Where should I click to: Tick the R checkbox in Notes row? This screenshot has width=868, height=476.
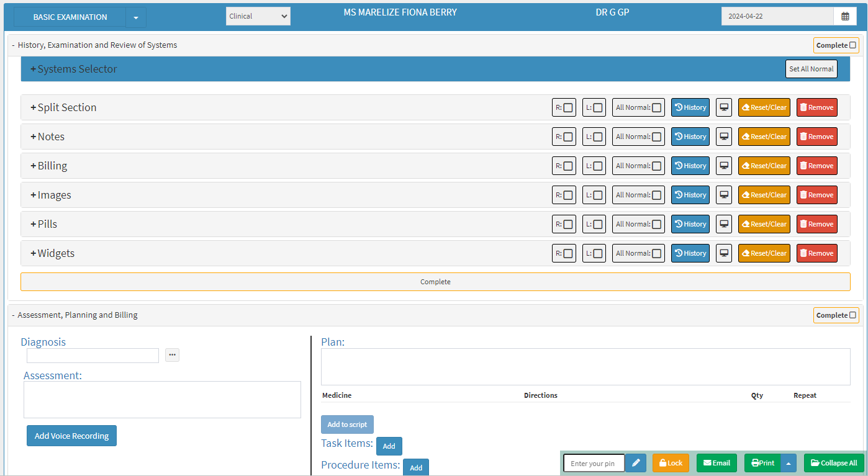coord(567,137)
